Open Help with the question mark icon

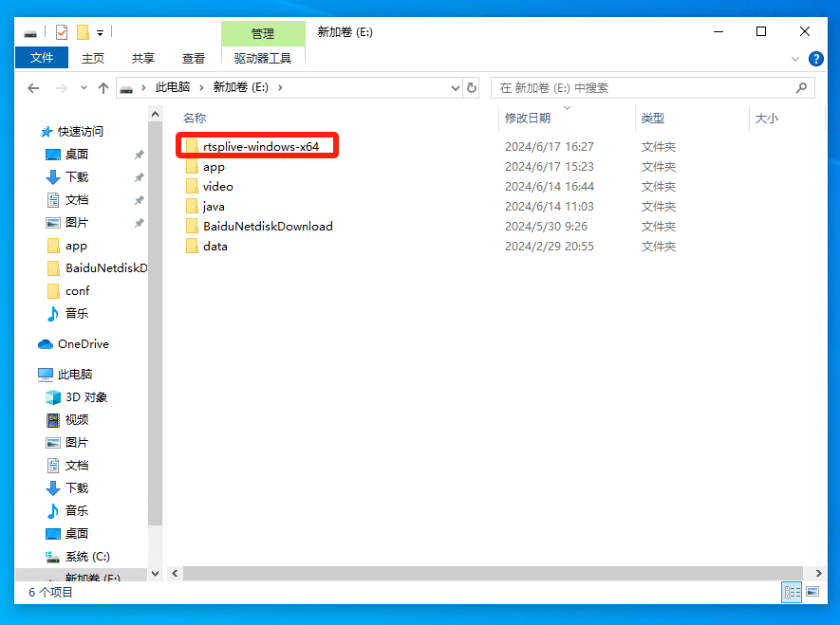(816, 58)
